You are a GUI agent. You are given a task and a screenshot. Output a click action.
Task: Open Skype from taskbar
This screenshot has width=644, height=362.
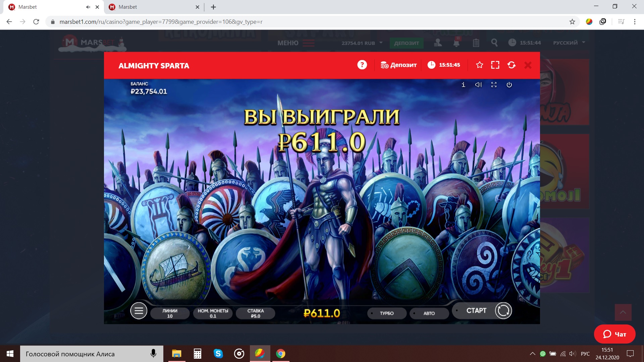click(x=218, y=354)
